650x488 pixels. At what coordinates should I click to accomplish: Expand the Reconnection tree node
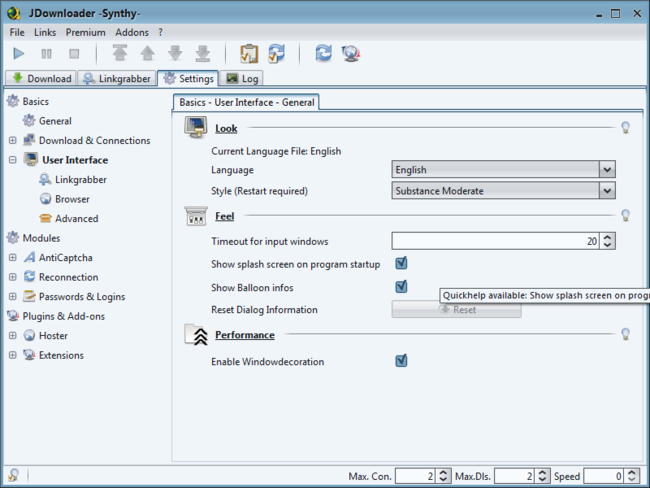[x=13, y=277]
